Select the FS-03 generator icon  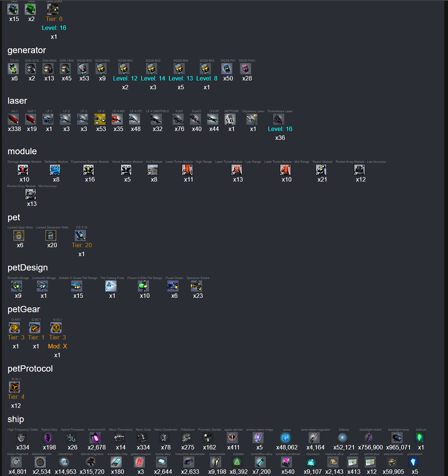13,69
